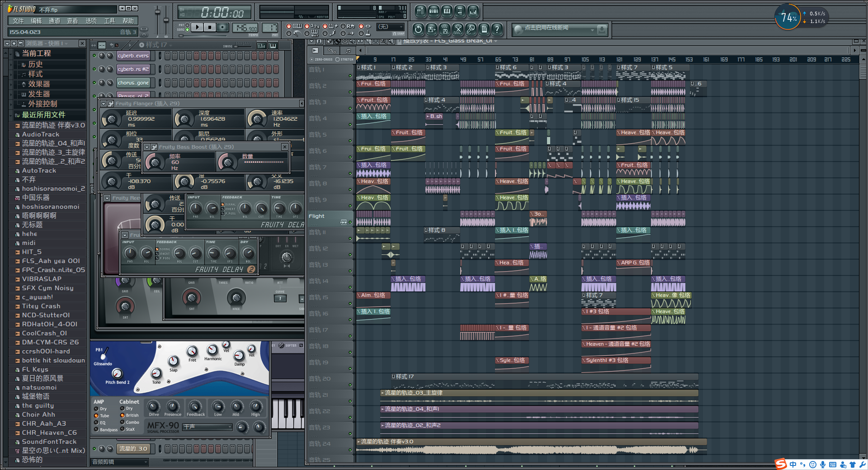Open keyboard editor in step sequencer
868x470 pixels.
pos(273,45)
